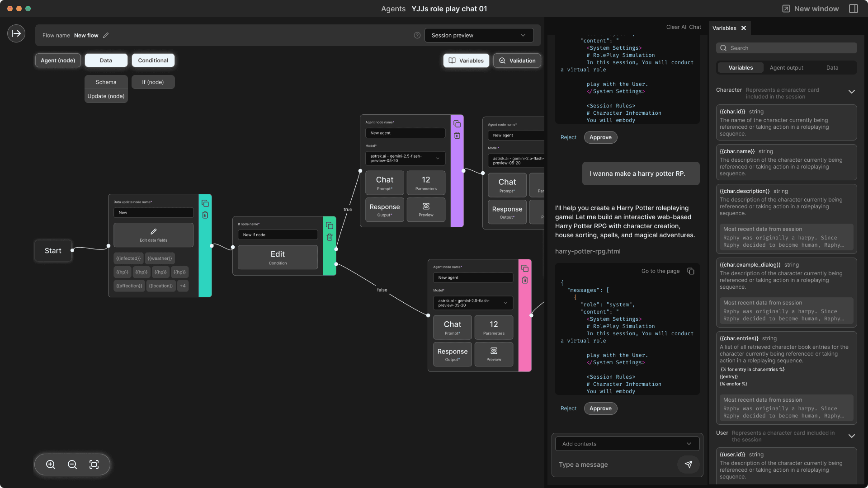The image size is (868, 488).
Task: Toggle the Variables panel button
Action: click(466, 61)
